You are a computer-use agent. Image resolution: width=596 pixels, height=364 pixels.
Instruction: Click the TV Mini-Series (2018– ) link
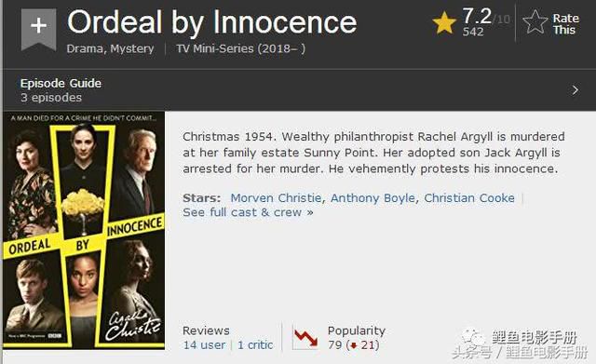tap(240, 48)
